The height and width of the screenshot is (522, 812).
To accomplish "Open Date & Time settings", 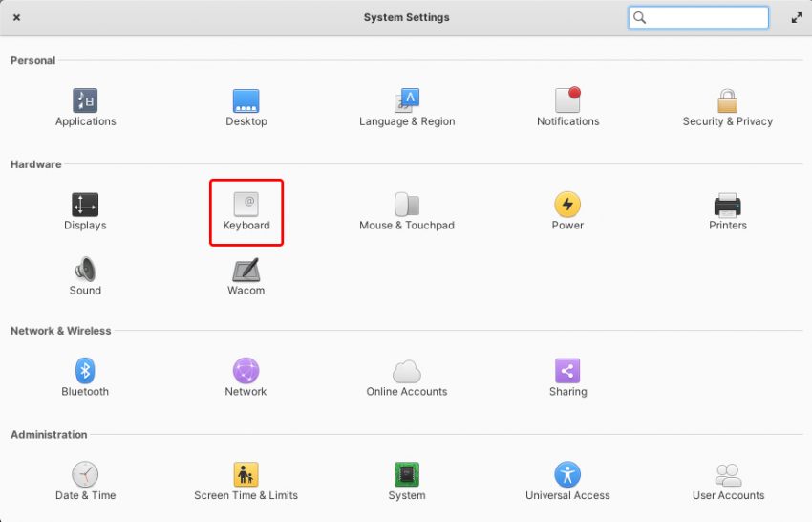I will pyautogui.click(x=85, y=475).
